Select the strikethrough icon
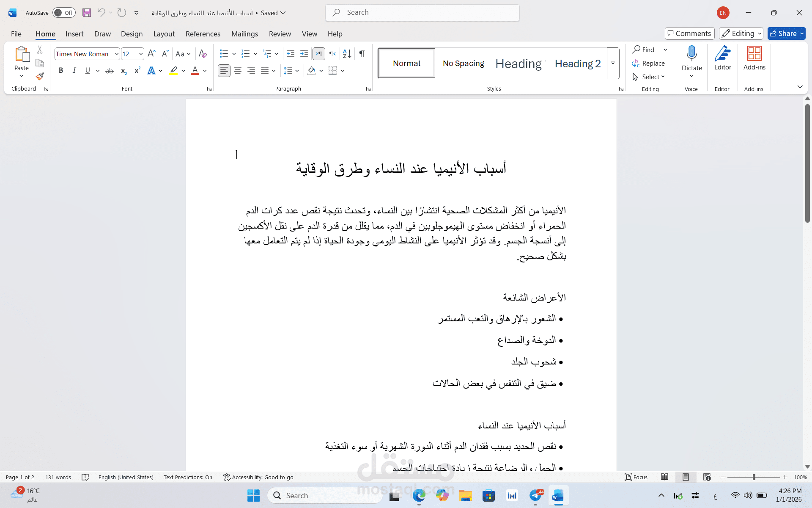 pyautogui.click(x=109, y=70)
